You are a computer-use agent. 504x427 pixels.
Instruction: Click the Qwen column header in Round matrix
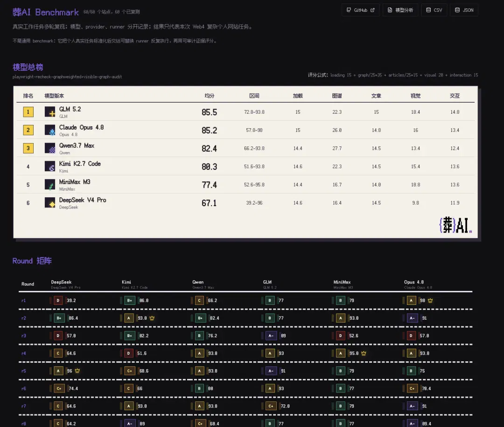198,282
